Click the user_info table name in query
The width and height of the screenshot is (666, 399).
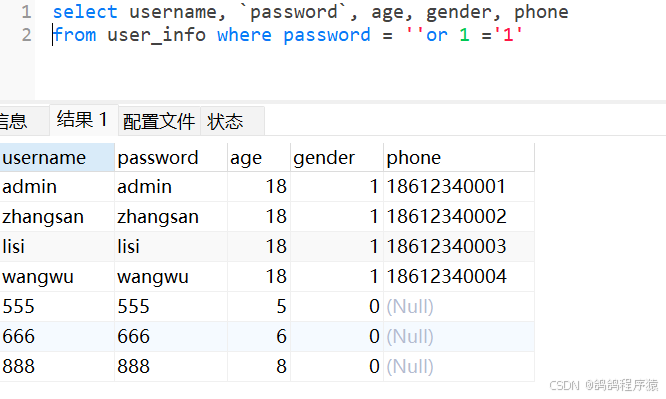point(156,35)
